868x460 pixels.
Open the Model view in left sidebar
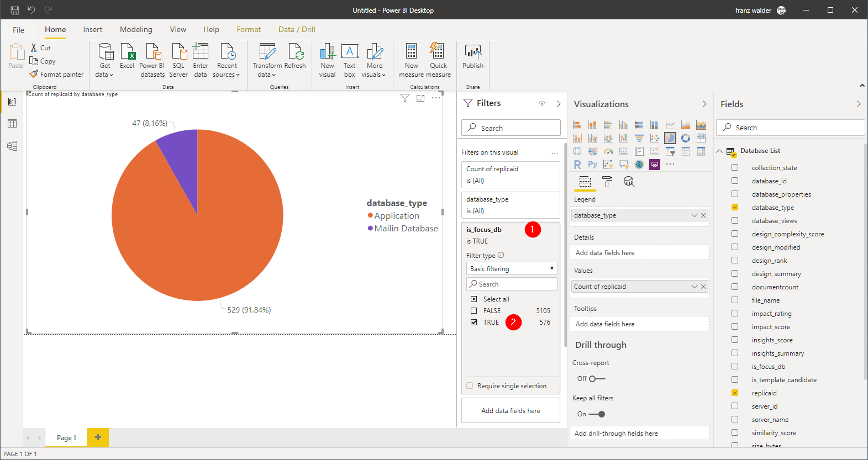[x=12, y=146]
